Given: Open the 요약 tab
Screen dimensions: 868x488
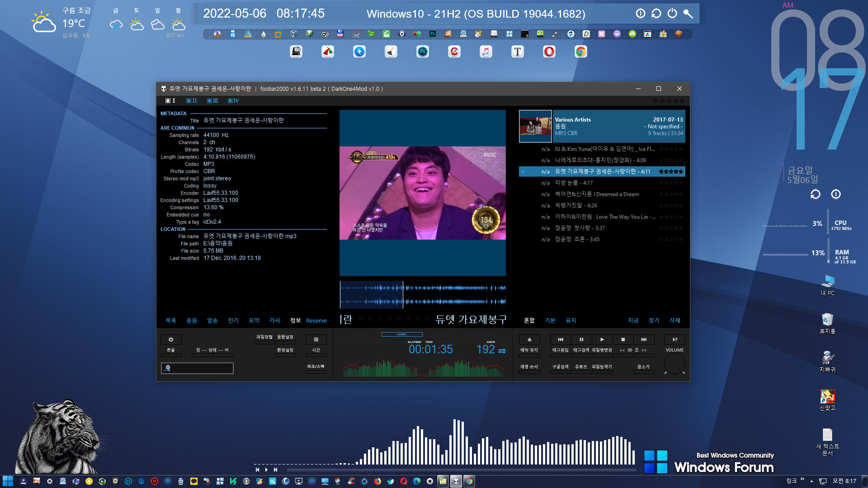Looking at the screenshot, I should pyautogui.click(x=254, y=320).
